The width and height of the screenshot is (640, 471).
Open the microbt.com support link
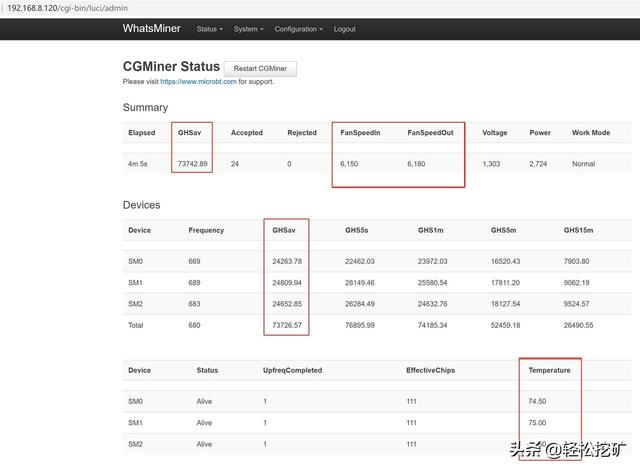pyautogui.click(x=198, y=81)
